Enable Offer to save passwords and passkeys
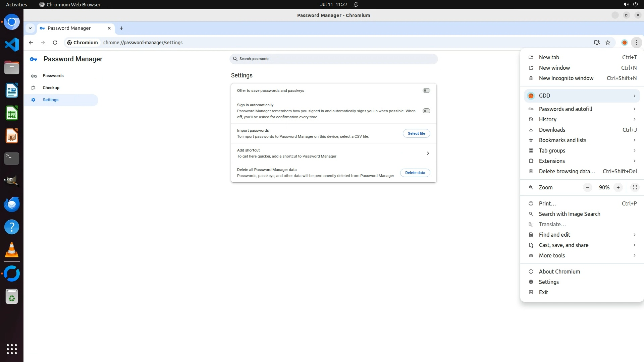 [426, 90]
